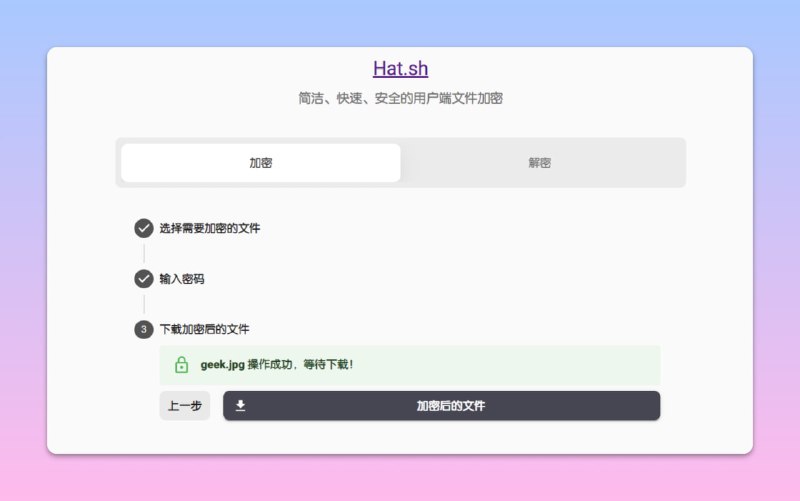Viewport: 800px width, 501px height.
Task: Download via the 加密后的文件 button
Action: pos(441,406)
